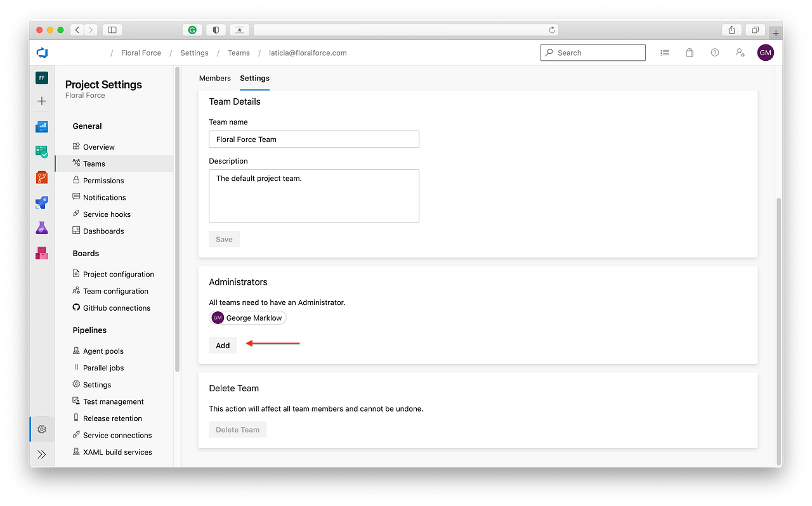Select the Settings tab

pos(254,78)
